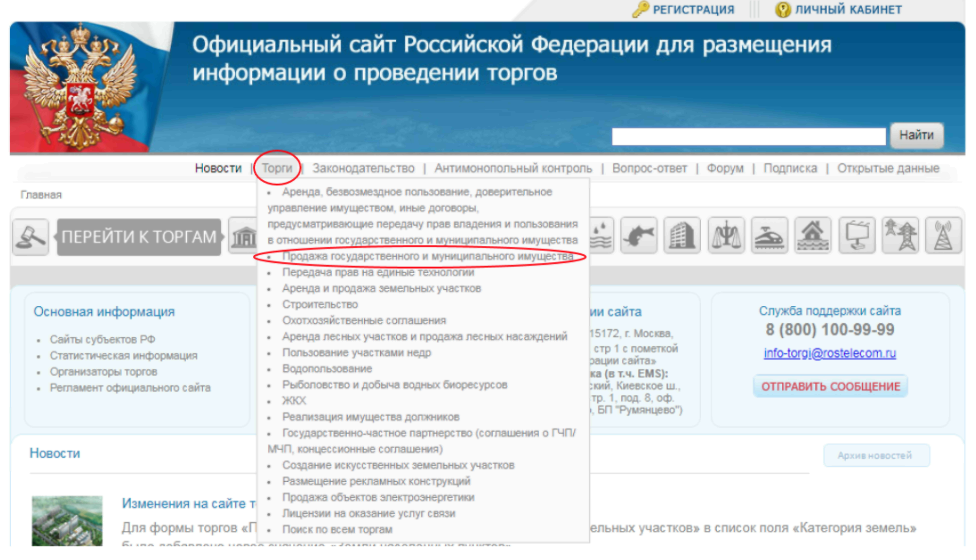Select Продажа государственного и муниципального имущества
This screenshot has width=976, height=560.
tap(427, 256)
